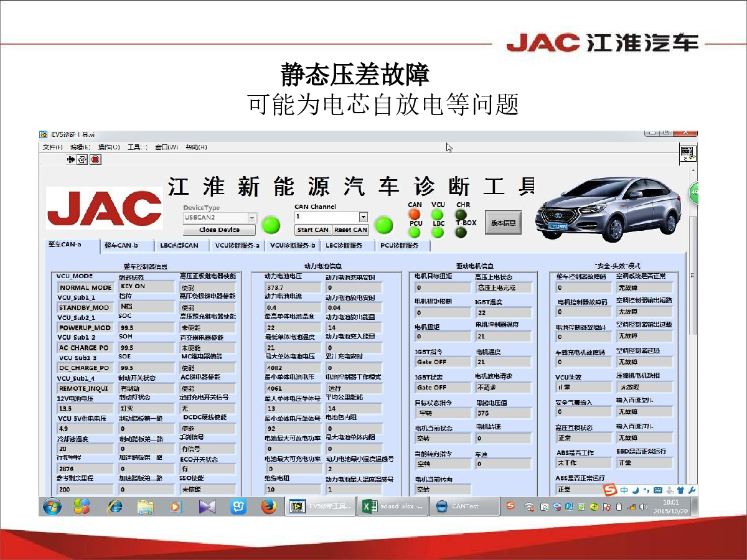Open the 编辑(E) menu
747x560 pixels.
coord(80,147)
